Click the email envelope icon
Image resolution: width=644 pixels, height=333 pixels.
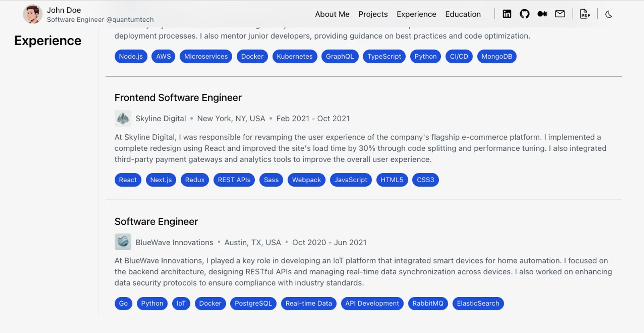point(560,14)
